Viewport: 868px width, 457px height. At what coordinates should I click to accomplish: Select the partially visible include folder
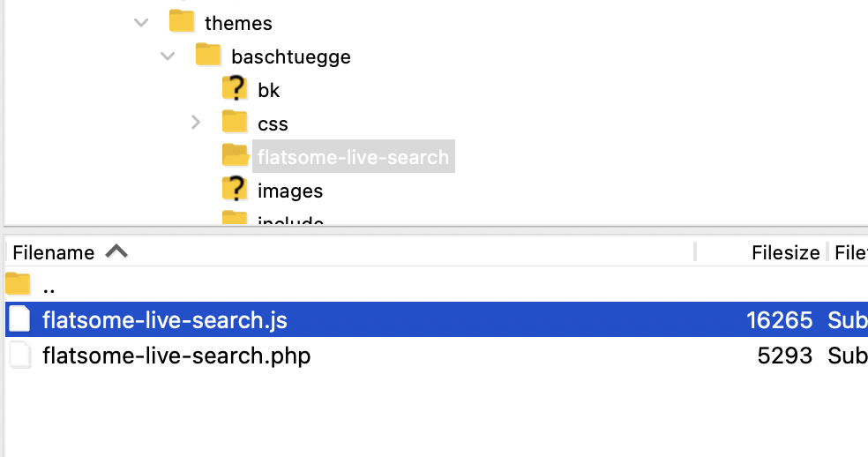pos(290,220)
